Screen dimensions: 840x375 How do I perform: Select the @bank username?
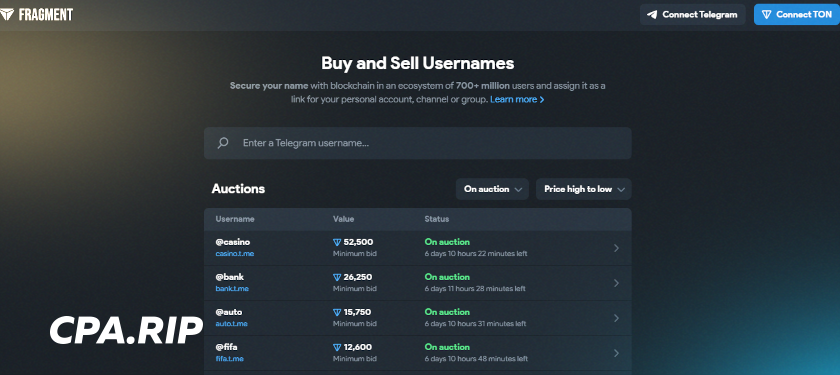229,277
